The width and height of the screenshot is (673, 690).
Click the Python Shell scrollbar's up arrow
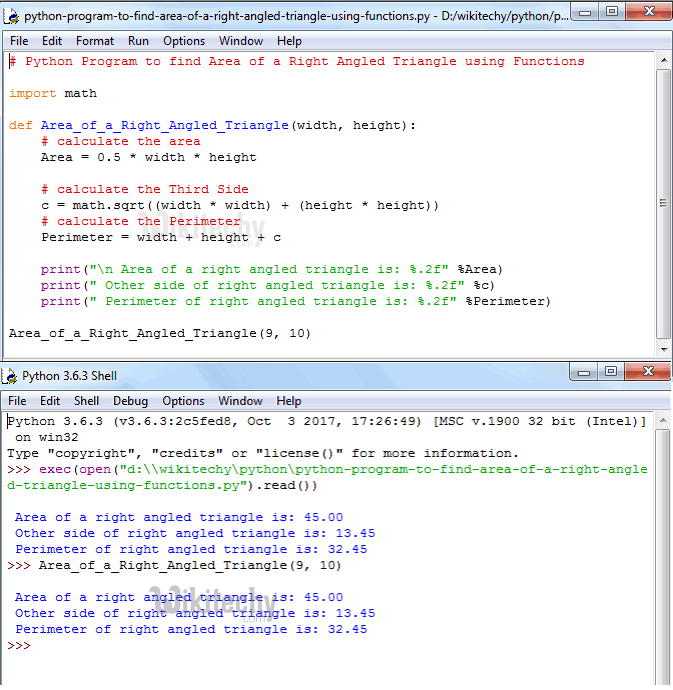(x=664, y=422)
